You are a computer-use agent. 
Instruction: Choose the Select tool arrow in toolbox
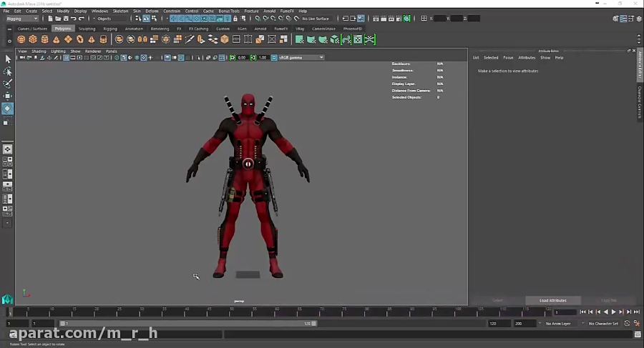[x=7, y=59]
